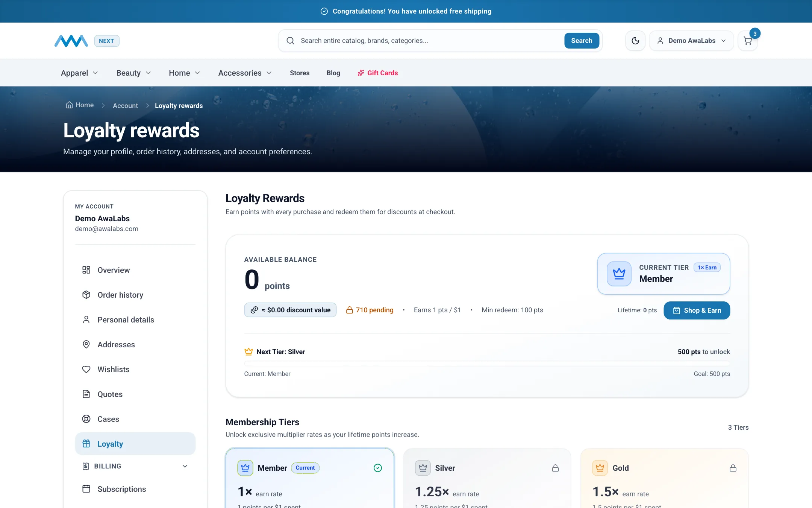Click the Shop & Earn button

pyautogui.click(x=697, y=310)
